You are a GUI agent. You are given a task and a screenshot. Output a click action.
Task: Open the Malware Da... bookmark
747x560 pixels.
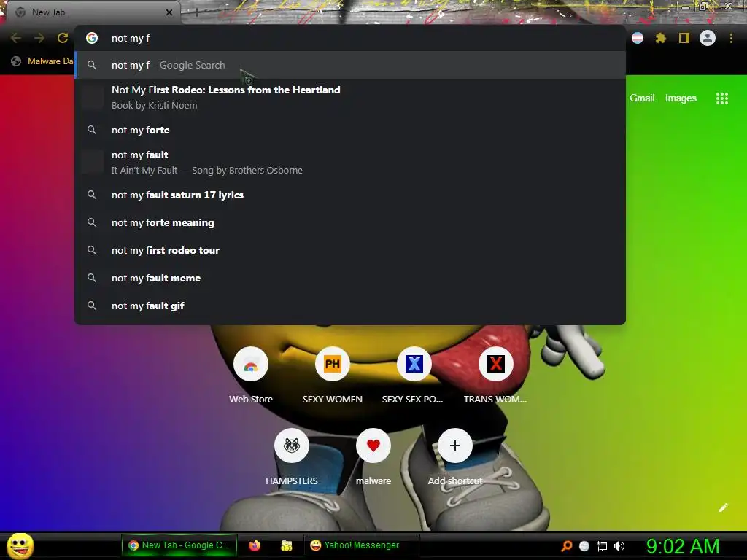43,61
